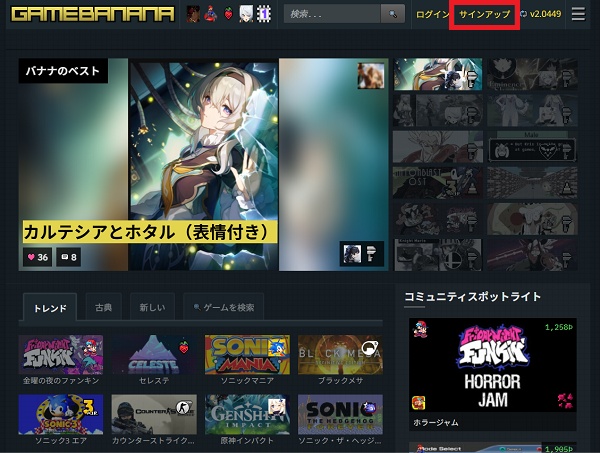The width and height of the screenshot is (600, 453).
Task: Open the Black Mesa game tile
Action: point(340,355)
